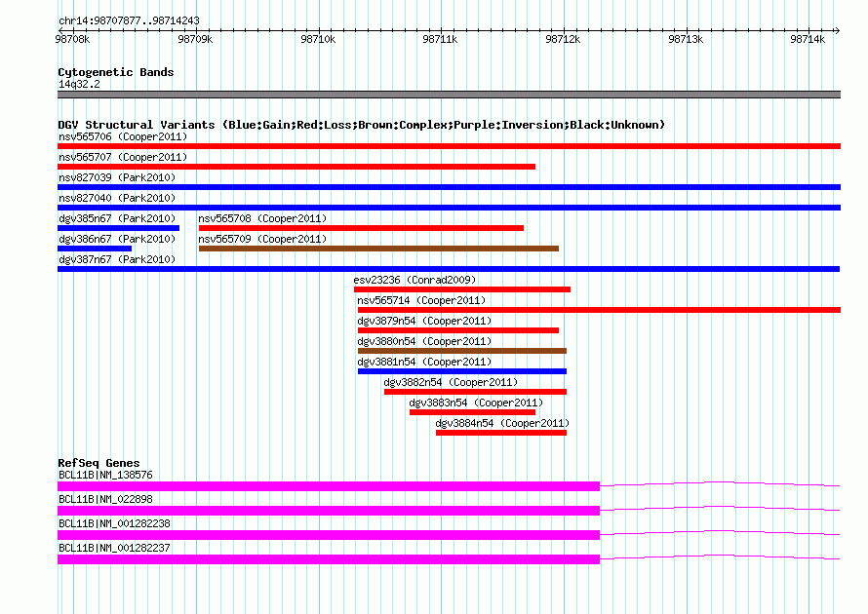Click the dgv3882n54 (Cooper2011) red bar
The height and width of the screenshot is (614, 868).
(476, 392)
